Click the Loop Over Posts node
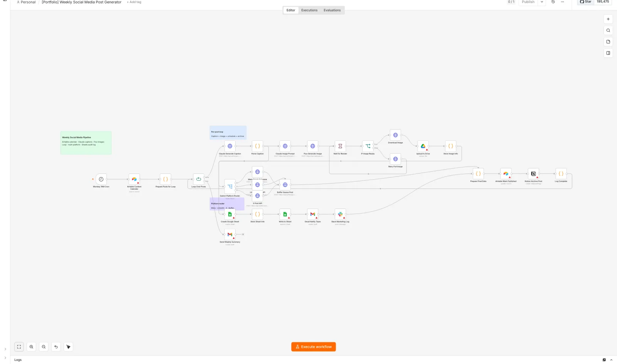 199,179
